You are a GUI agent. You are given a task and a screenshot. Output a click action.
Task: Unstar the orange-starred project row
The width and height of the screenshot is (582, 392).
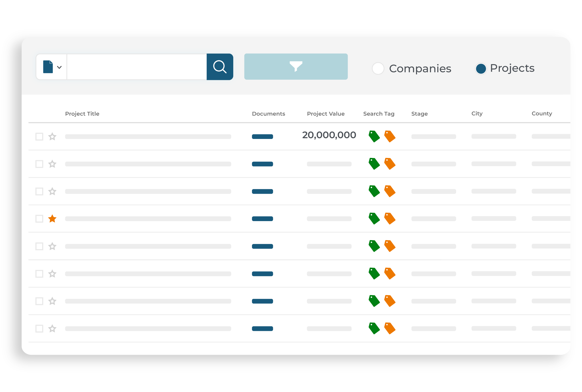[52, 219]
